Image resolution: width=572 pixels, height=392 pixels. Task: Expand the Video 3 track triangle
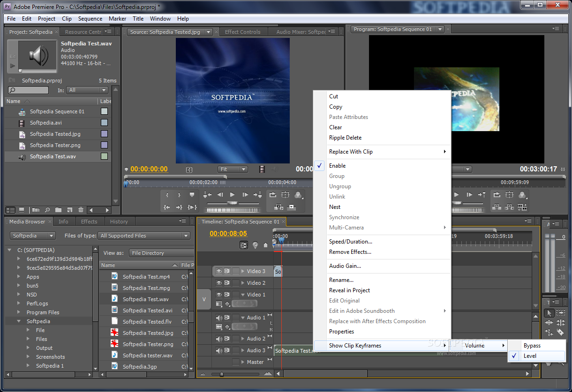243,271
